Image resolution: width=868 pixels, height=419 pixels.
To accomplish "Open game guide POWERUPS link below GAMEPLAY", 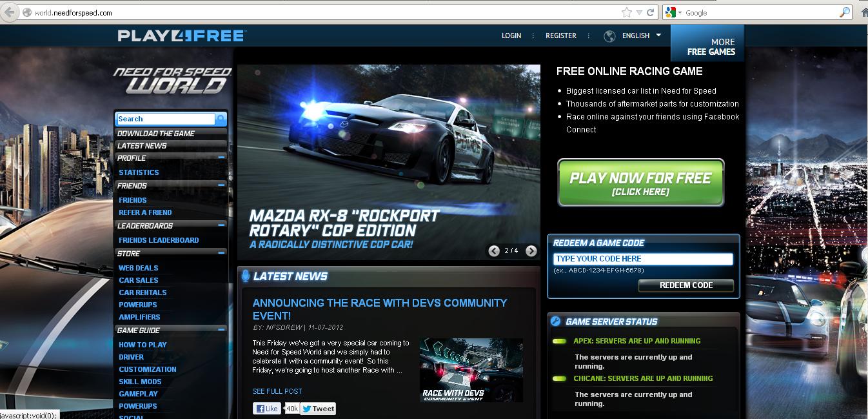I will coord(137,406).
